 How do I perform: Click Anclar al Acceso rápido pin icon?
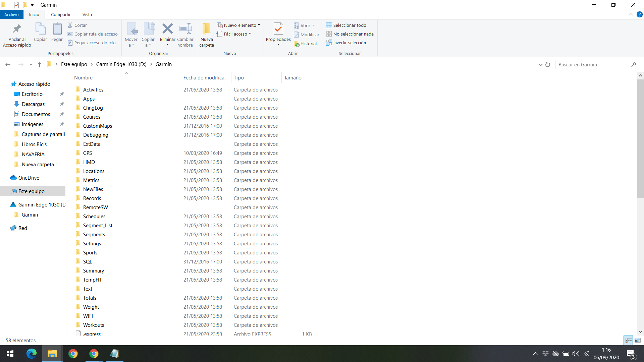point(17,29)
